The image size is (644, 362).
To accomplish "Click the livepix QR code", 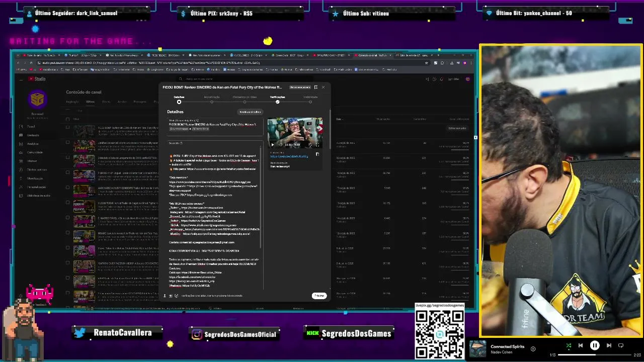I will (x=439, y=334).
